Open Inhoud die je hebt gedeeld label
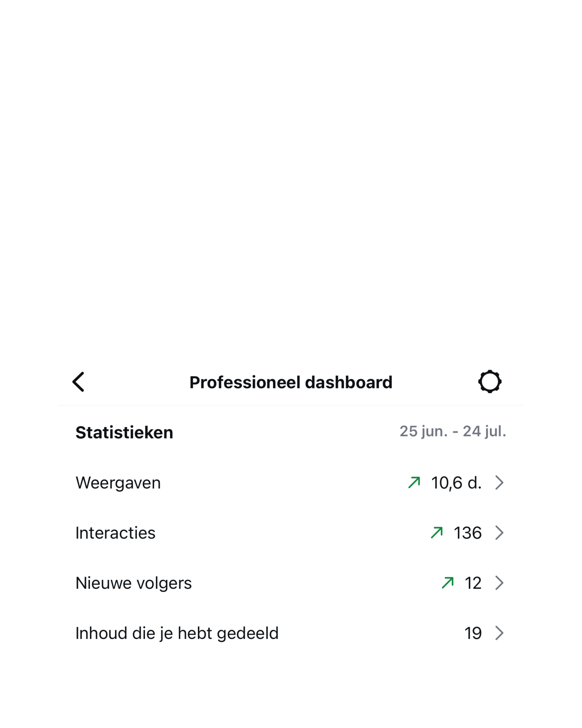 (177, 633)
